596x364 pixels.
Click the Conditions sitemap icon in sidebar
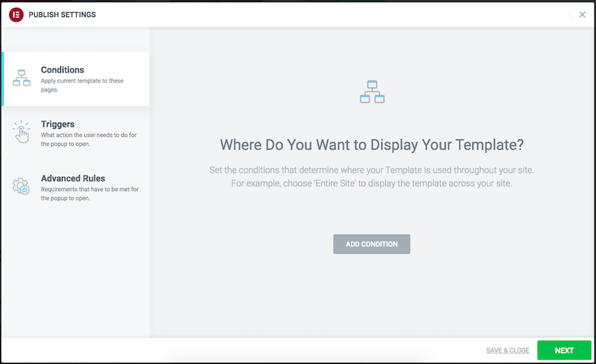(22, 78)
